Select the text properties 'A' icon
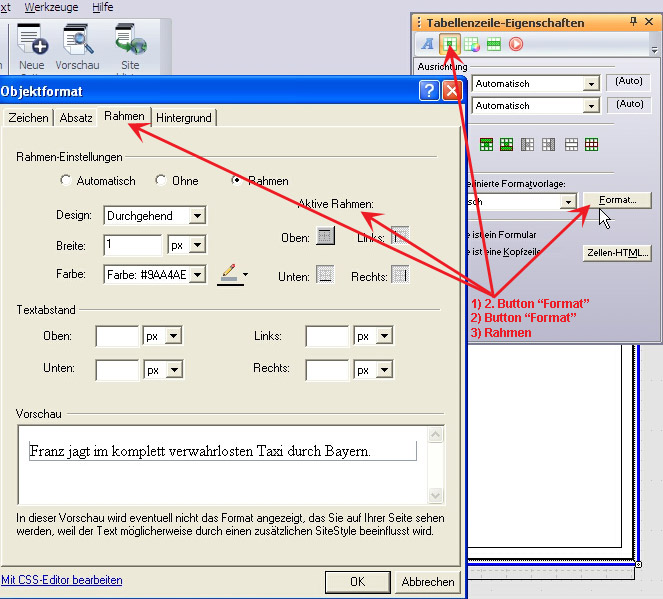 [x=428, y=44]
